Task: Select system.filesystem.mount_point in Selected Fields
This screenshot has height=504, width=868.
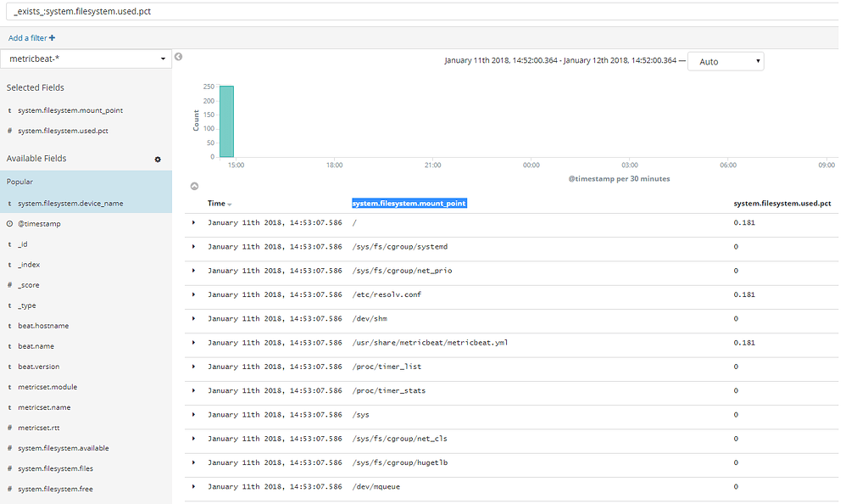Action: coord(70,110)
